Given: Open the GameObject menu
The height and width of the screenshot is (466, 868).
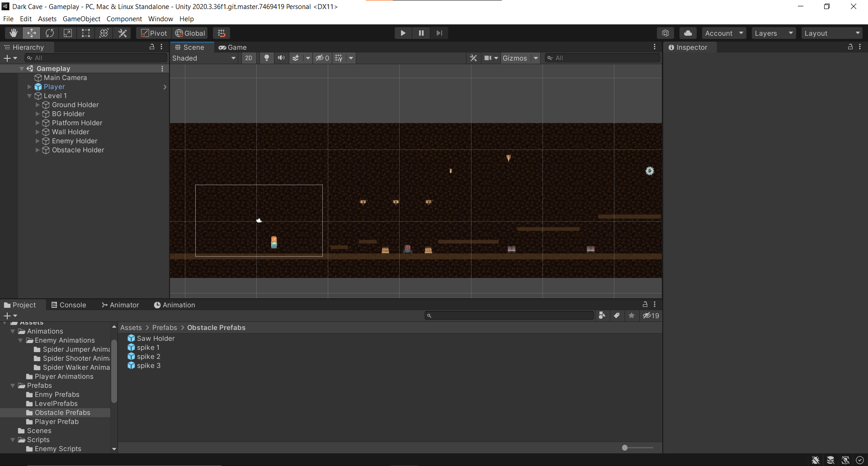Looking at the screenshot, I should click(x=81, y=19).
